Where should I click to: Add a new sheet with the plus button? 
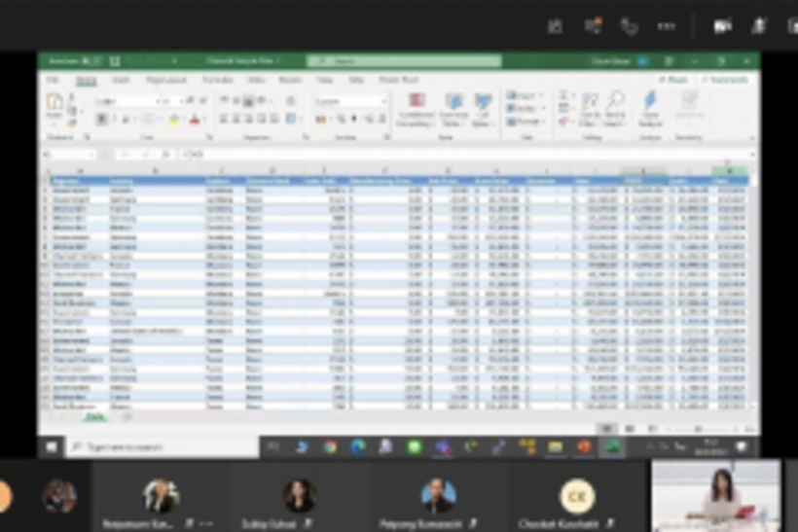[x=127, y=416]
